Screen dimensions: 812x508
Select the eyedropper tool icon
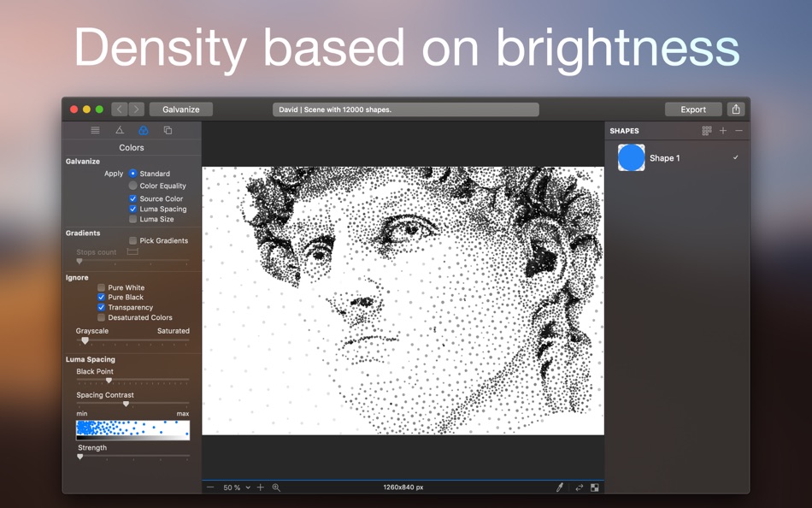pyautogui.click(x=560, y=487)
